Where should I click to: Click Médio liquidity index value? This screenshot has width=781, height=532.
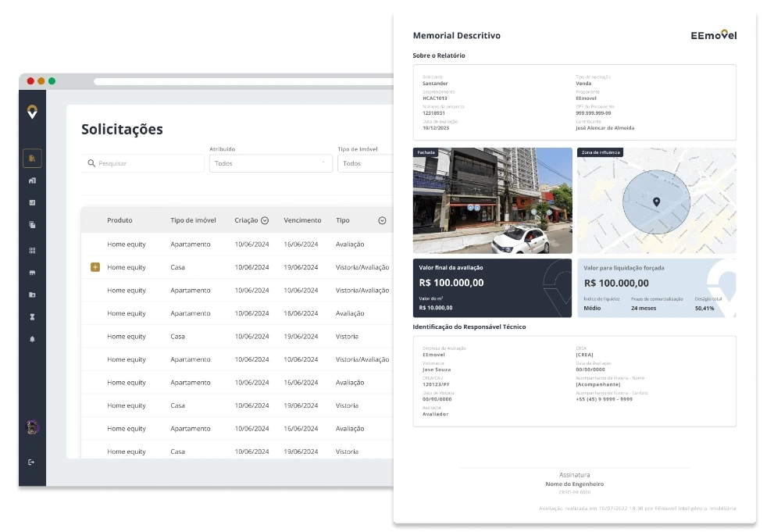pyautogui.click(x=592, y=309)
